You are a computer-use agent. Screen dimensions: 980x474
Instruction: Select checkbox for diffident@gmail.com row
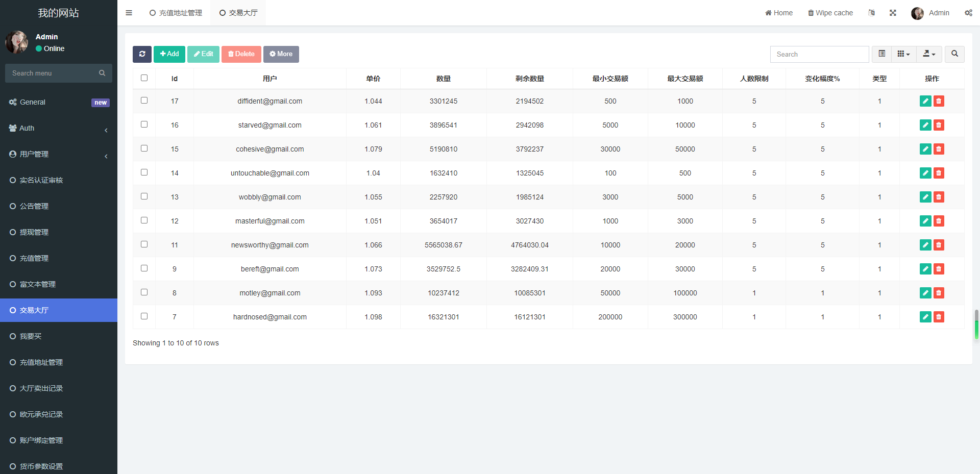click(144, 101)
